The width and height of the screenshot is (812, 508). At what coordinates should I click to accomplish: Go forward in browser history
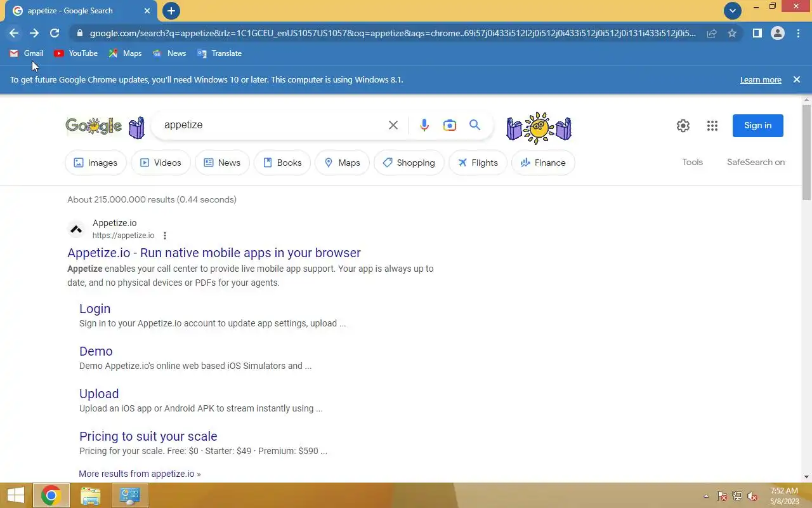(34, 33)
